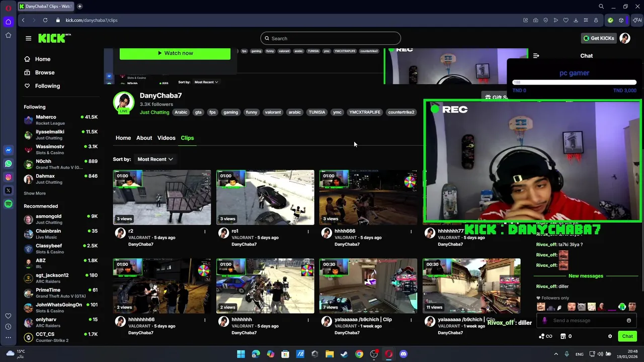Click the Kick search field
The height and width of the screenshot is (362, 644).
point(331,38)
